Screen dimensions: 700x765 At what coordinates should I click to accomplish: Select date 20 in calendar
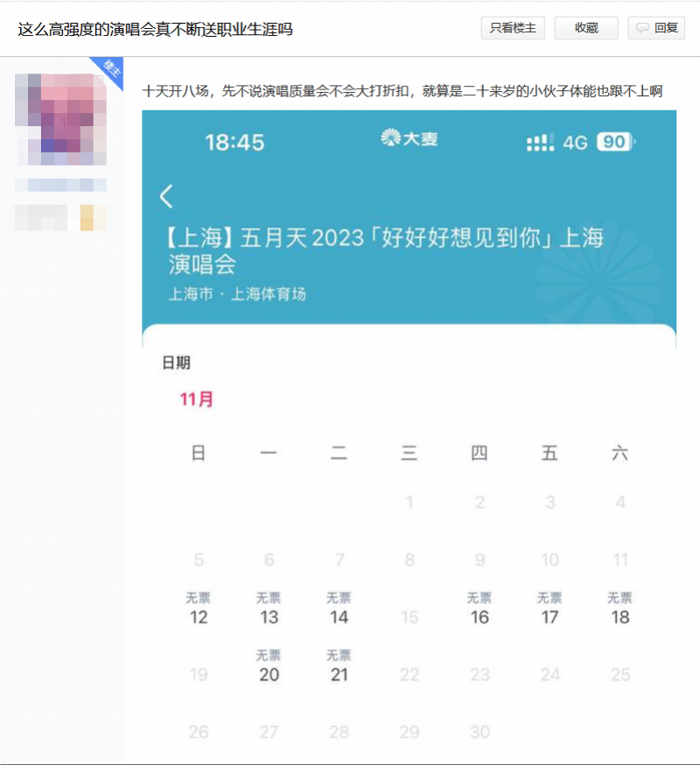(x=269, y=666)
